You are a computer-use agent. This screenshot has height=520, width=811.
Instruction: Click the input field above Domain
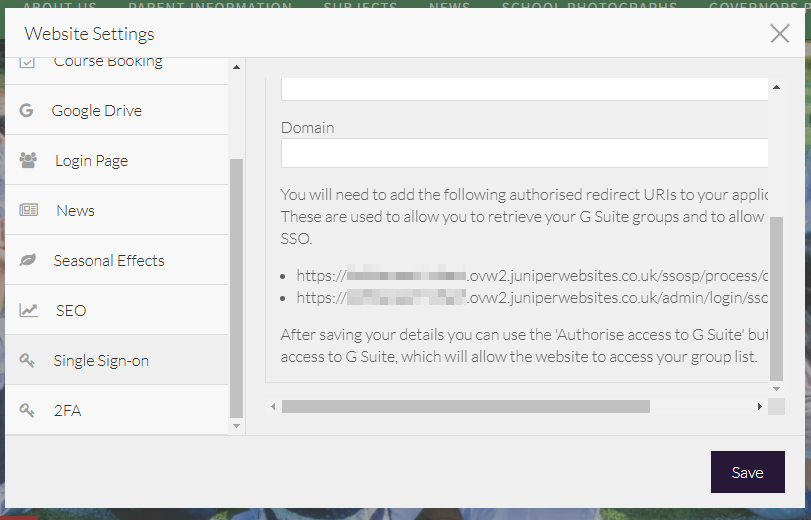coord(524,89)
